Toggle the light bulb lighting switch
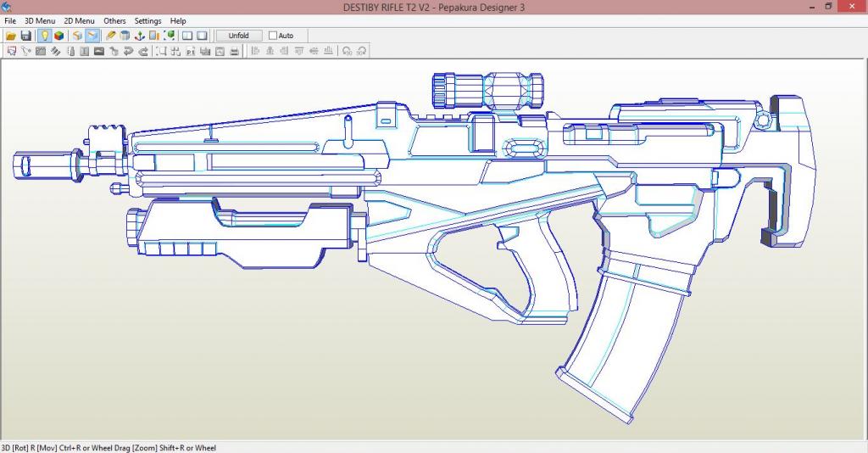Image resolution: width=868 pixels, height=453 pixels. tap(44, 36)
